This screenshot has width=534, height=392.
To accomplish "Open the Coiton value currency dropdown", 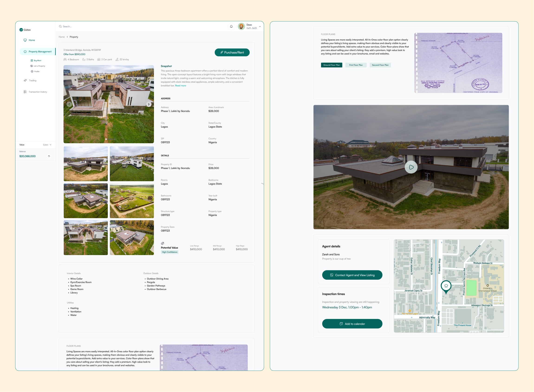I will pyautogui.click(x=47, y=145).
